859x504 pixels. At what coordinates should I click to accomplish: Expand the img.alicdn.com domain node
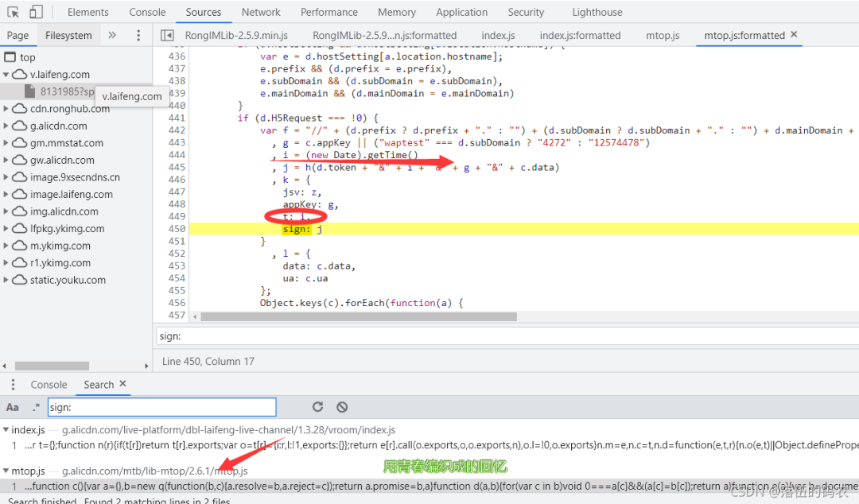tap(6, 211)
